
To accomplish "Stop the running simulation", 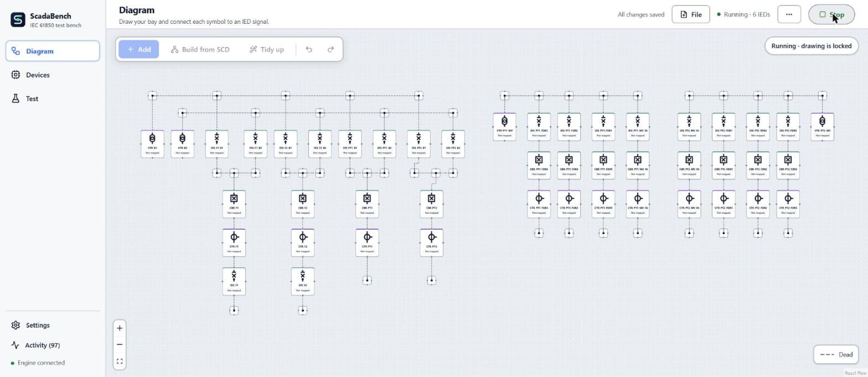I will coord(831,14).
